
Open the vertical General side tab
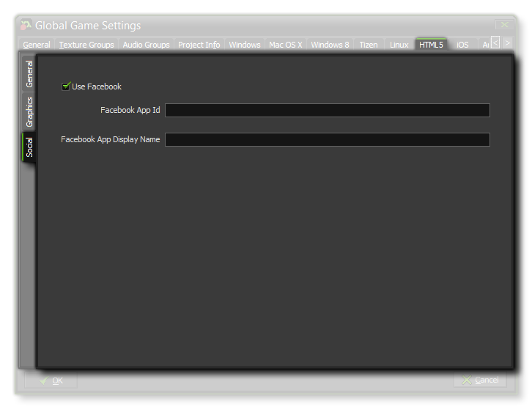pyautogui.click(x=29, y=74)
